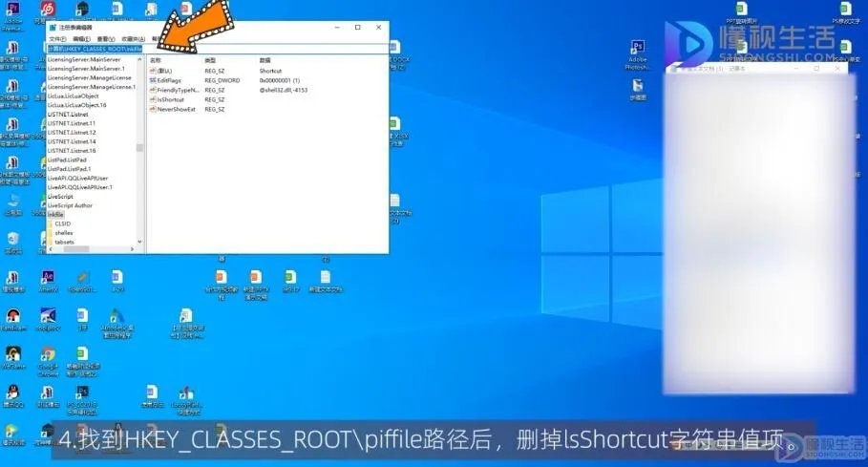Open the 收藏夹(A) menu in Registry Editor
The width and height of the screenshot is (868, 467).
tap(133, 39)
